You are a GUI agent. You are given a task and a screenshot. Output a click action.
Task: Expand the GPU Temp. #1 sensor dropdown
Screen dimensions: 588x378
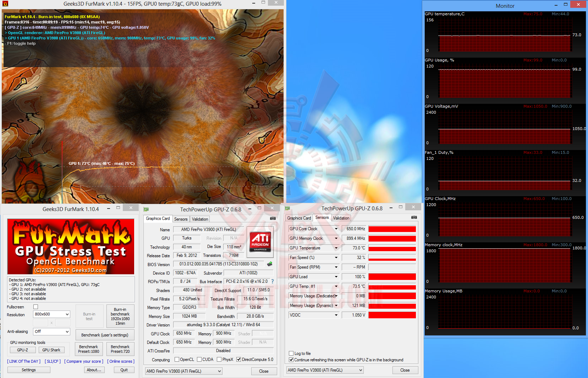coord(336,286)
